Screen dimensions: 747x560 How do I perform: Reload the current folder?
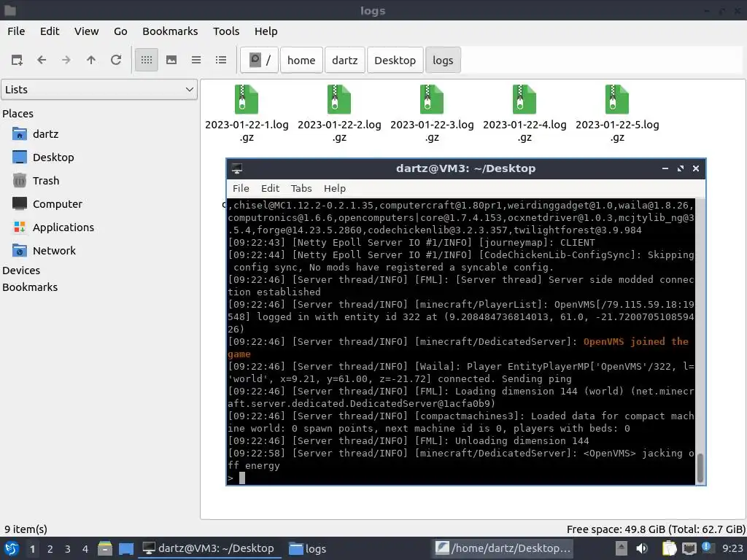coord(116,60)
